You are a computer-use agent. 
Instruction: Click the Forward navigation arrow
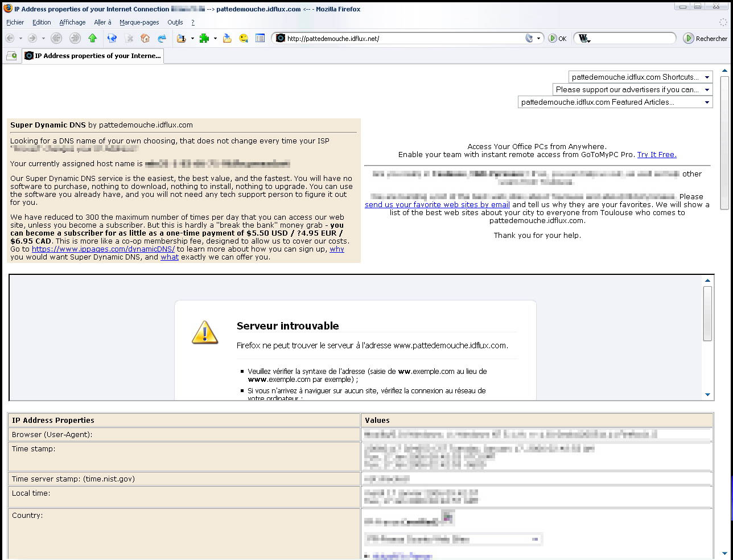[x=32, y=38]
